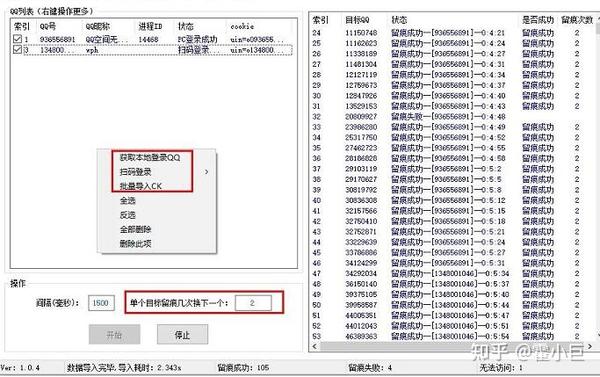Choose 扫码登录 from context menu
This screenshot has width=600, height=377.
coord(135,172)
